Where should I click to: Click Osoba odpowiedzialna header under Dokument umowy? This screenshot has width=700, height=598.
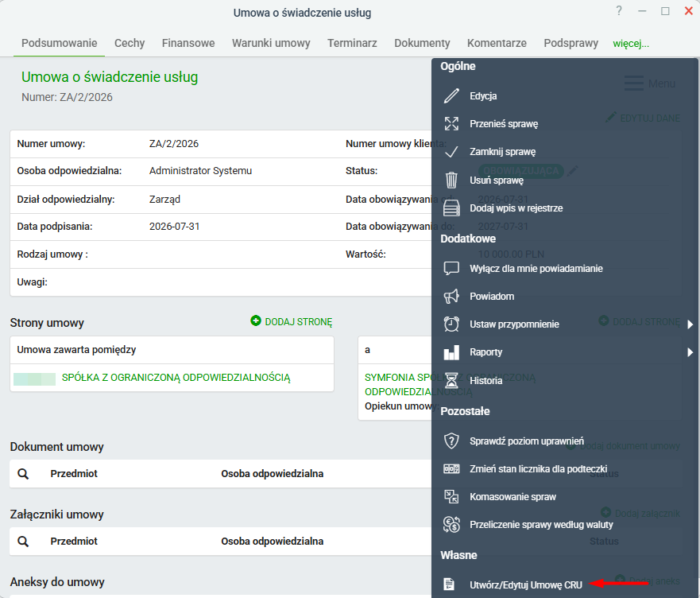click(x=273, y=474)
